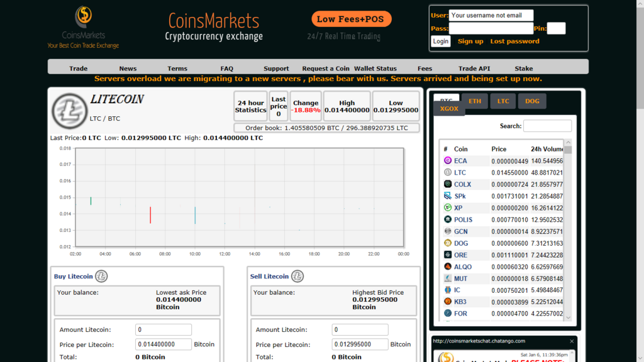Click the large Litecoin logo beside LITECOIN heading
Viewport: 644px width, 362px height.
tap(69, 111)
